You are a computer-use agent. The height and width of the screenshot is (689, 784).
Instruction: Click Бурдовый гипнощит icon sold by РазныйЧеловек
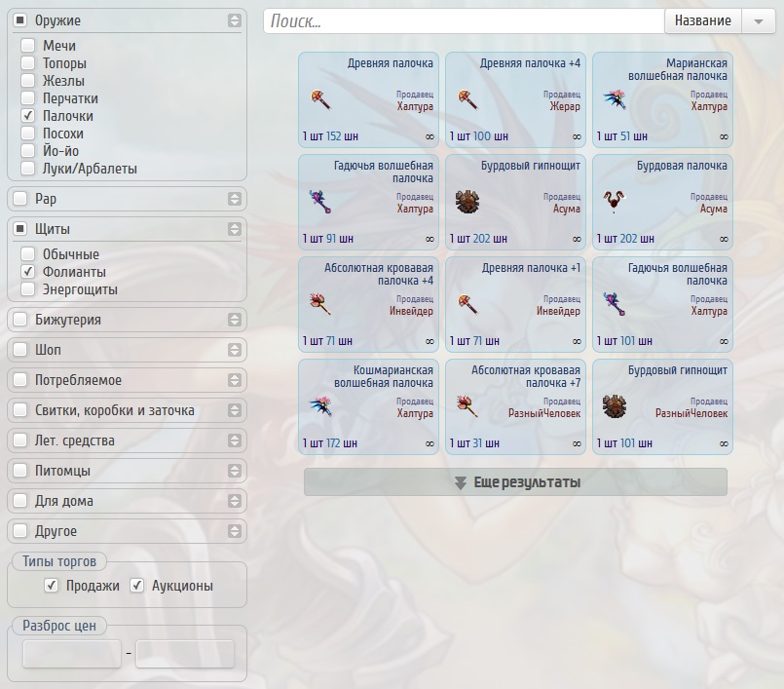pos(614,406)
